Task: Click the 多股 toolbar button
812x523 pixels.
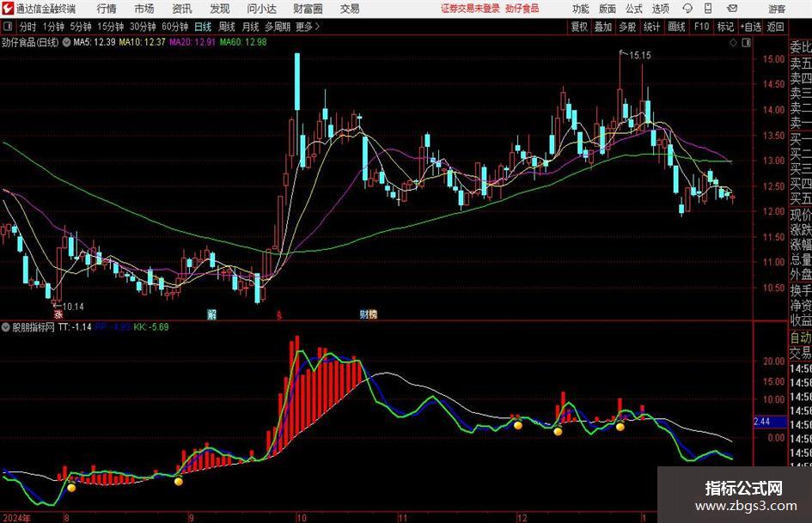Action: [x=627, y=27]
